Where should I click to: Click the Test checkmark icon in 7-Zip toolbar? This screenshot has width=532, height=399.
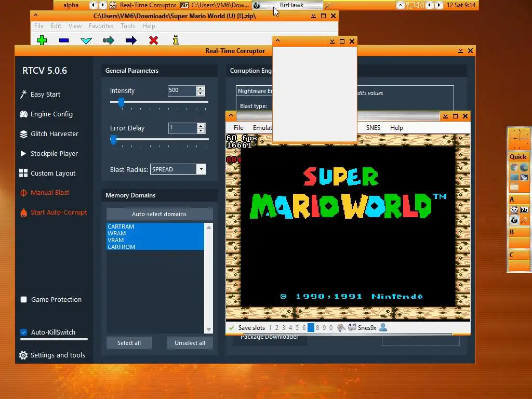(86, 41)
